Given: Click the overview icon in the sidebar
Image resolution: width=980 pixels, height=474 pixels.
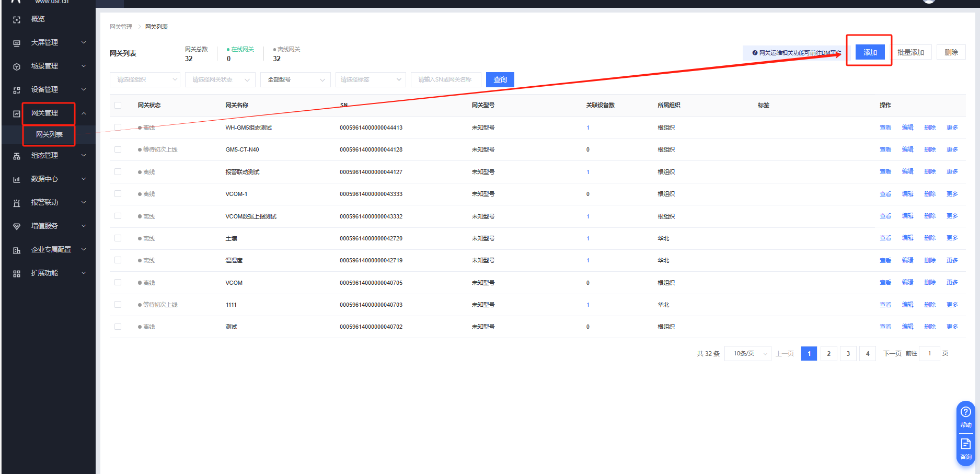Looking at the screenshot, I should point(17,19).
